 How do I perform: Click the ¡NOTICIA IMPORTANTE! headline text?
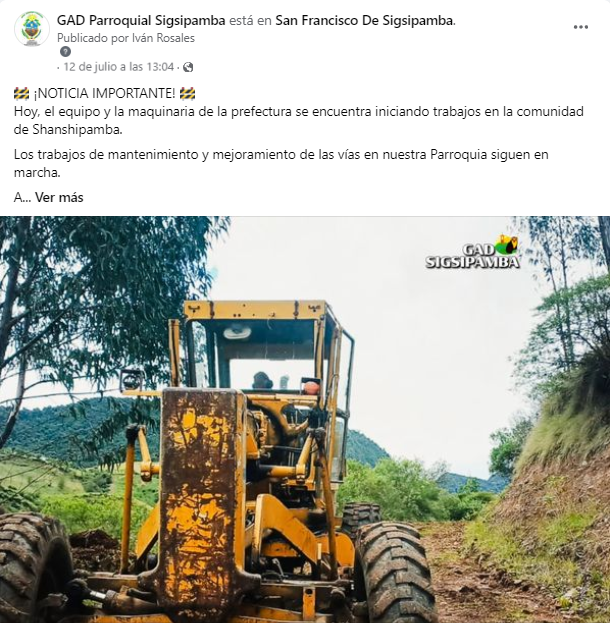click(x=104, y=94)
